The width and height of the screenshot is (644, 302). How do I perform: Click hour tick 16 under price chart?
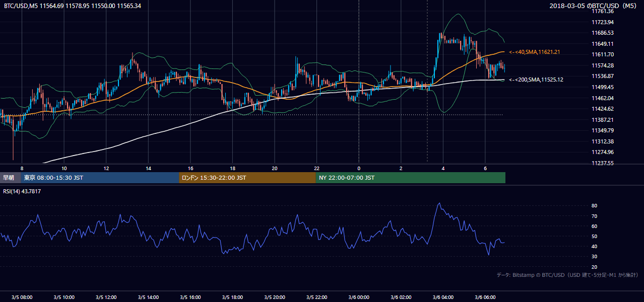pyautogui.click(x=190, y=168)
